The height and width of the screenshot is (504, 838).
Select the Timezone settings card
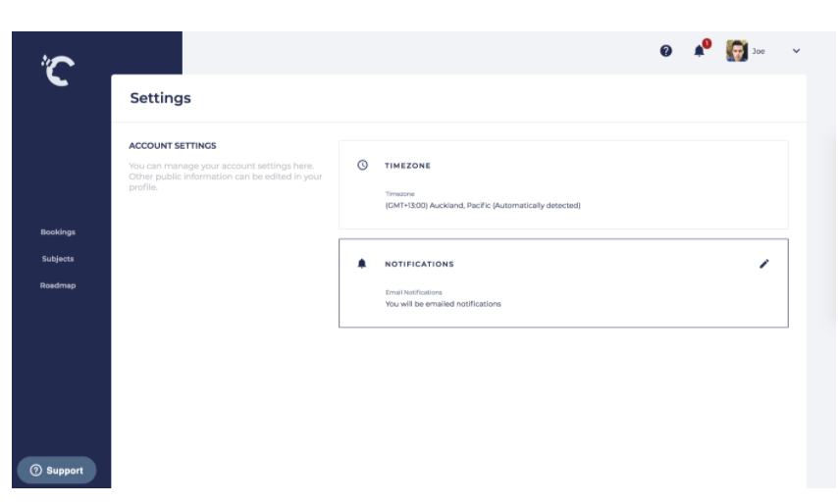[562, 184]
